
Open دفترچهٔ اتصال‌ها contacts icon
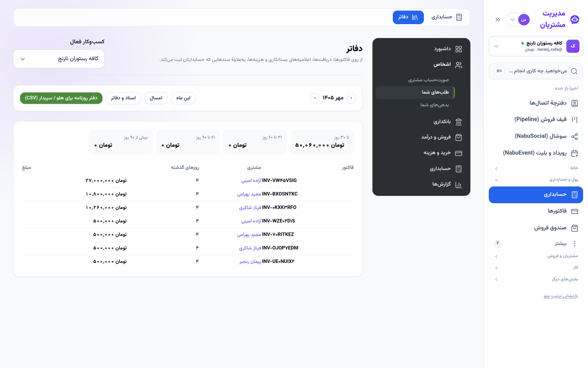pyautogui.click(x=575, y=103)
